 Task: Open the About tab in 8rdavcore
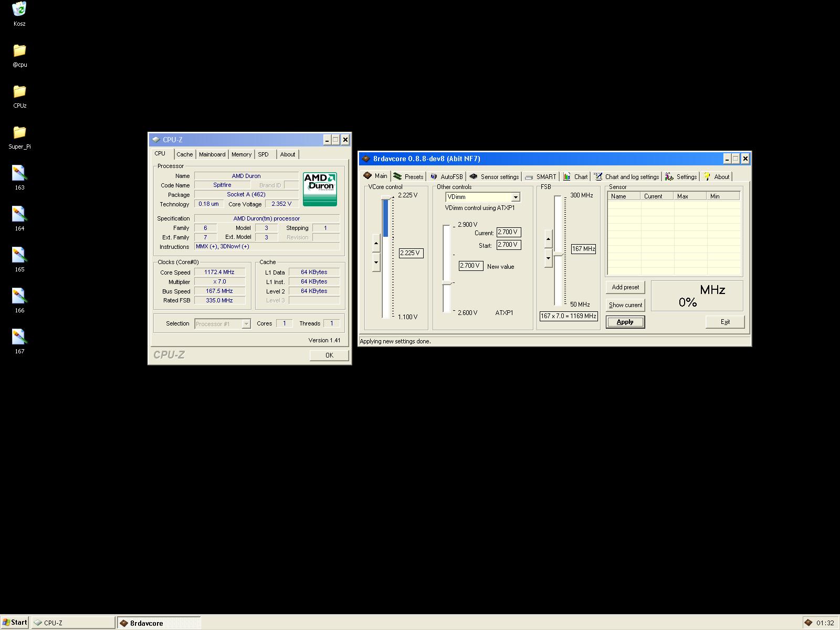pos(717,177)
